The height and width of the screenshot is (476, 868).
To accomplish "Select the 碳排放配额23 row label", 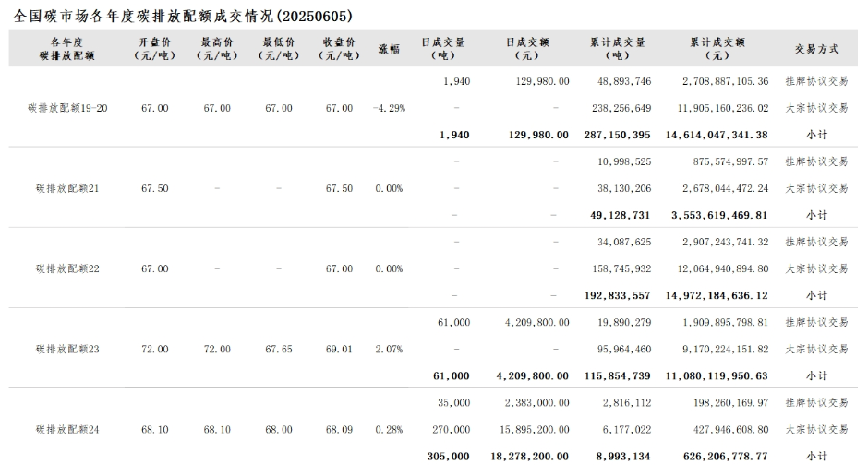I will click(x=67, y=350).
